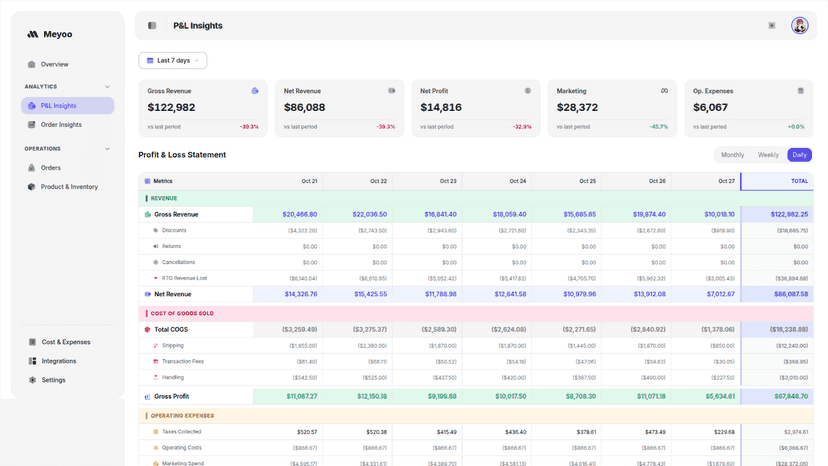Select the Daily view tab

click(799, 155)
